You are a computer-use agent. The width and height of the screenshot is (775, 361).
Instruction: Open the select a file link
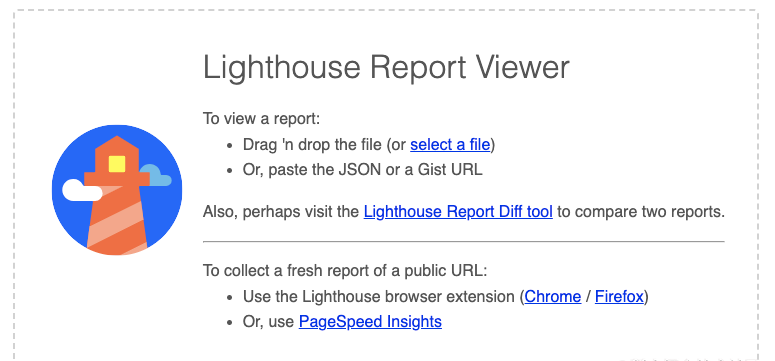pyautogui.click(x=450, y=145)
